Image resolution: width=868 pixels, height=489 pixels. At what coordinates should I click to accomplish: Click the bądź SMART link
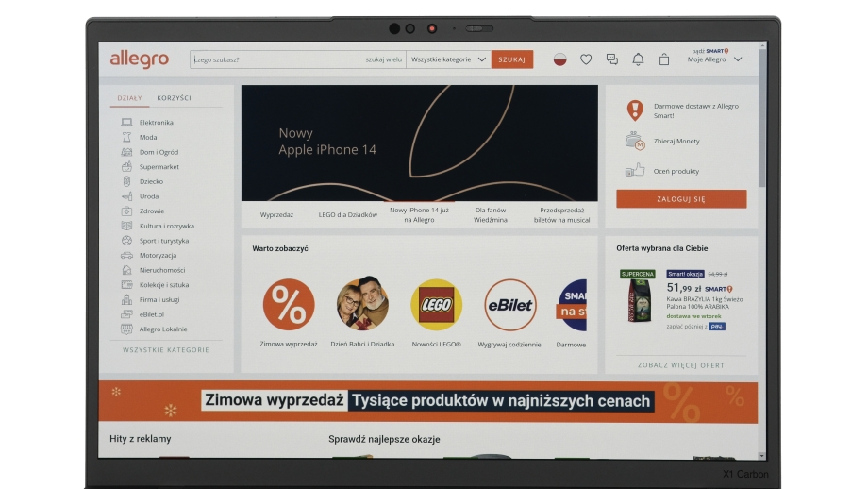point(710,51)
